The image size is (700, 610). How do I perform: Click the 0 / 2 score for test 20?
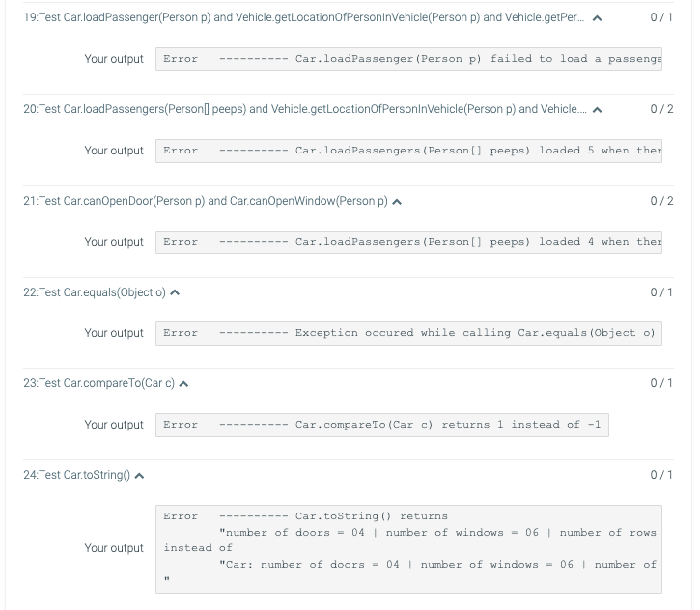pyautogui.click(x=661, y=109)
